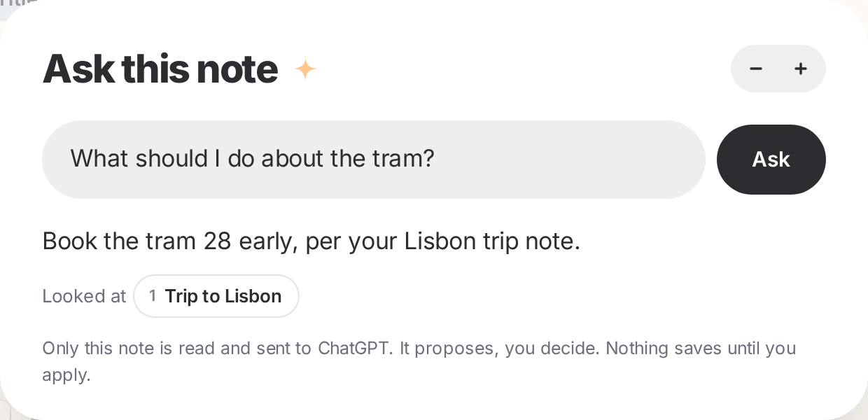868x420 pixels.
Task: Click the number 1 badge in the source chip
Action: click(x=153, y=296)
